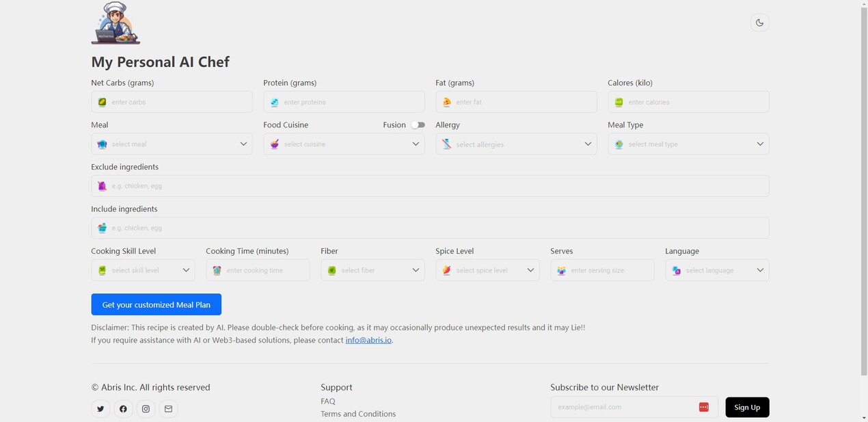The width and height of the screenshot is (868, 422).
Task: Open the Meal select dropdown
Action: click(172, 144)
